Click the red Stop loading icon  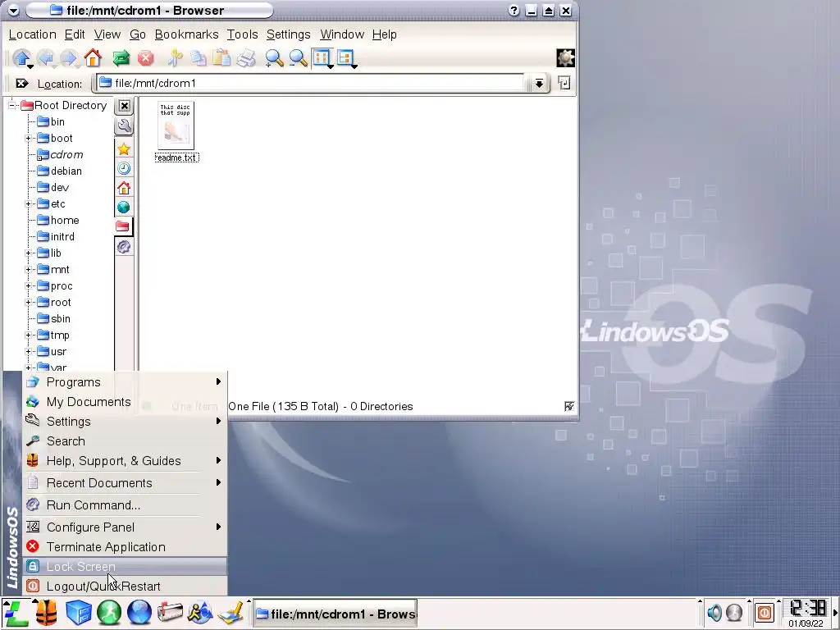pyautogui.click(x=145, y=58)
